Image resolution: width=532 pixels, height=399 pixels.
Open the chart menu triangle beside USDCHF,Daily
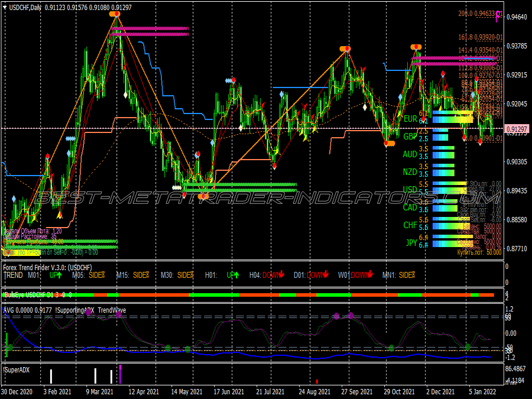point(5,7)
